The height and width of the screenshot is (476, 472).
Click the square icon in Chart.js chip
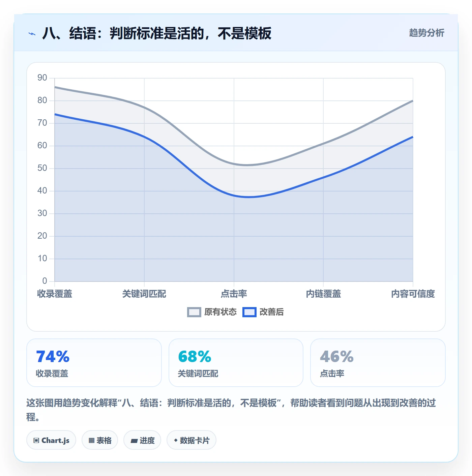coord(36,440)
